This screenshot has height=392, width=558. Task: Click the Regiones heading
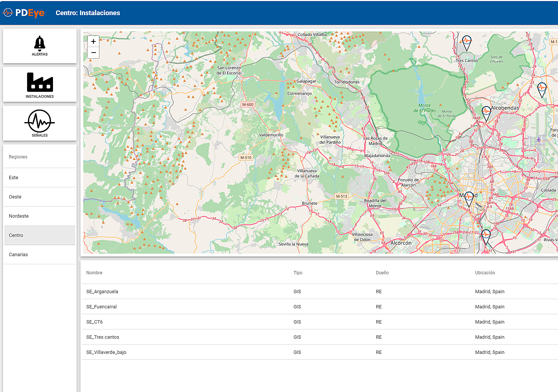18,157
